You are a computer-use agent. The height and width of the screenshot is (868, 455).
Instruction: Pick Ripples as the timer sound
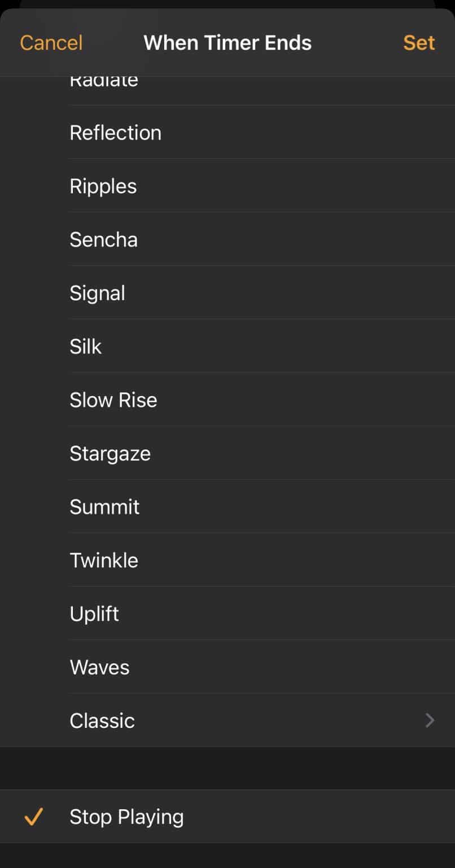(x=103, y=186)
